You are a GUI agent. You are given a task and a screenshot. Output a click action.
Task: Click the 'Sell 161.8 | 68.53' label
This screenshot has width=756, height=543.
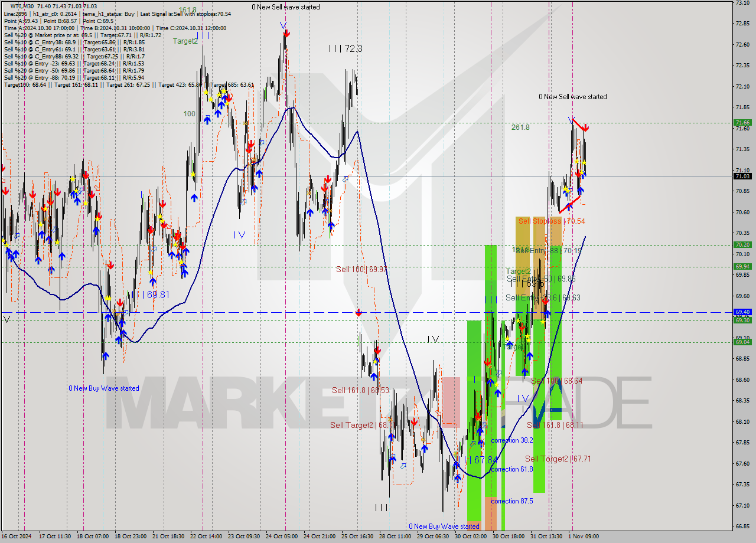coord(360,390)
